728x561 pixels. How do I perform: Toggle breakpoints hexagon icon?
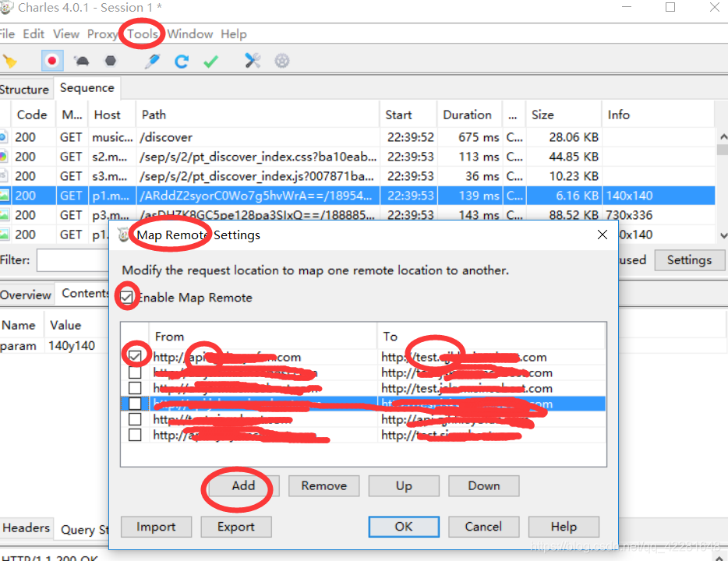tap(111, 61)
